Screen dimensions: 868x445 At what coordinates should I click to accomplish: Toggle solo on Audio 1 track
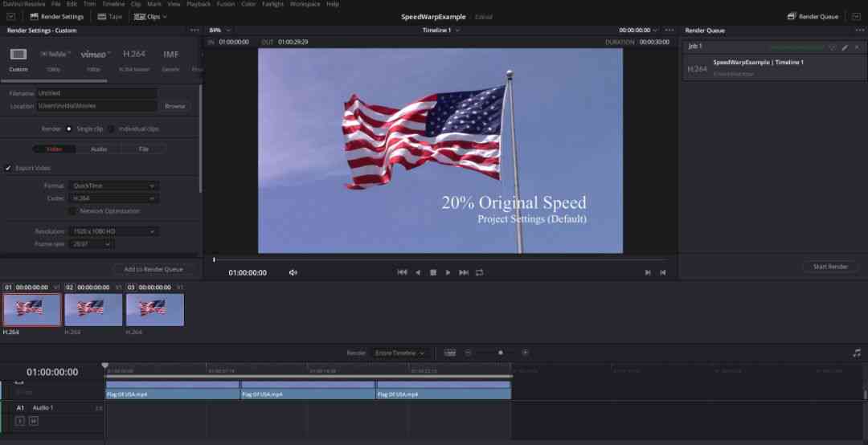coord(20,421)
